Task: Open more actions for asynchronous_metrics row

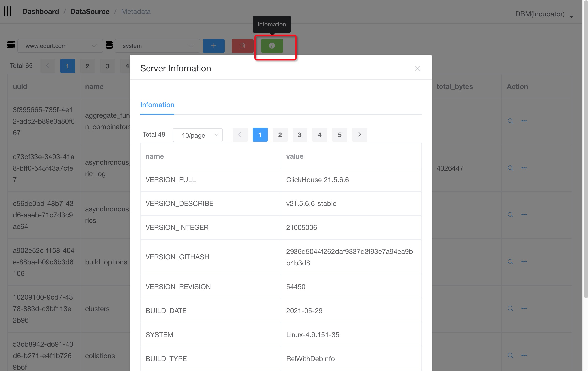Action: click(x=524, y=215)
